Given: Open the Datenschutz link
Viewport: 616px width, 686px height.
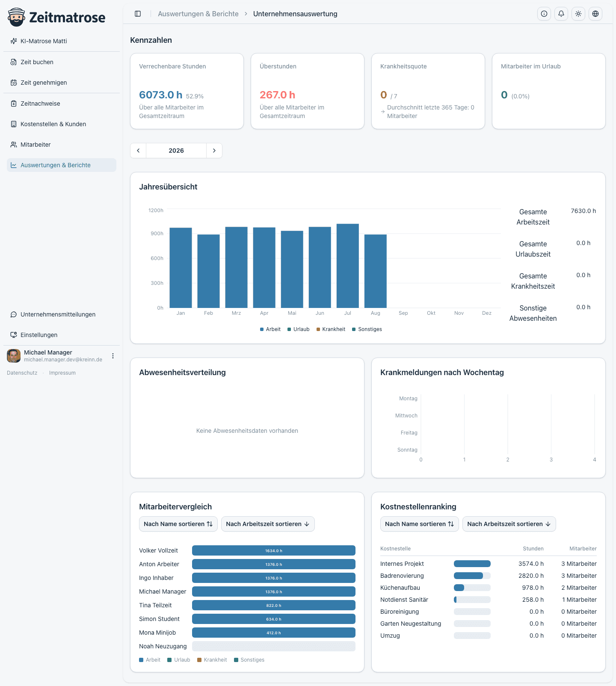Looking at the screenshot, I should coord(22,373).
